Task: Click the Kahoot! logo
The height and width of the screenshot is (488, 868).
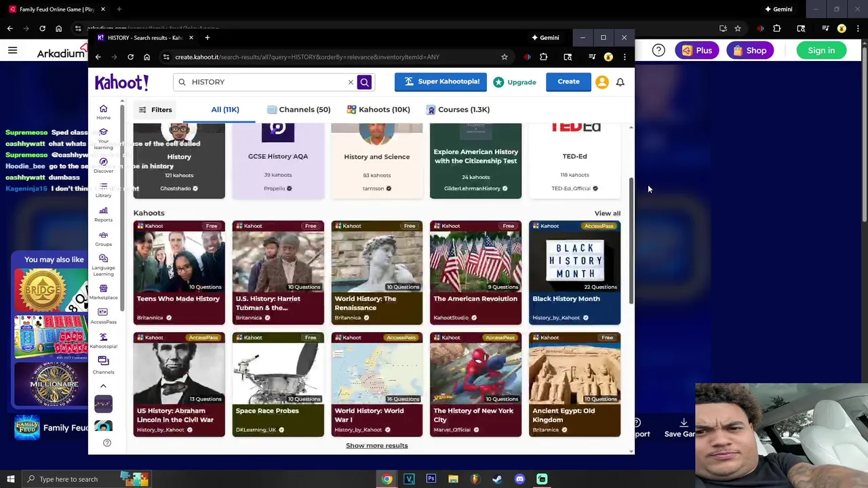Action: 121,82
